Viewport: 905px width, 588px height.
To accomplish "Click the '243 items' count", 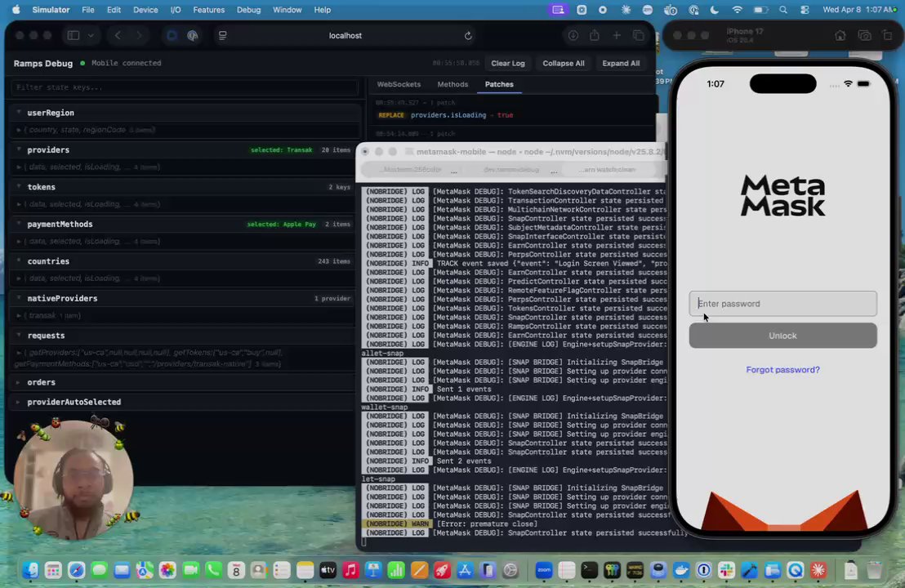I will tap(333, 261).
